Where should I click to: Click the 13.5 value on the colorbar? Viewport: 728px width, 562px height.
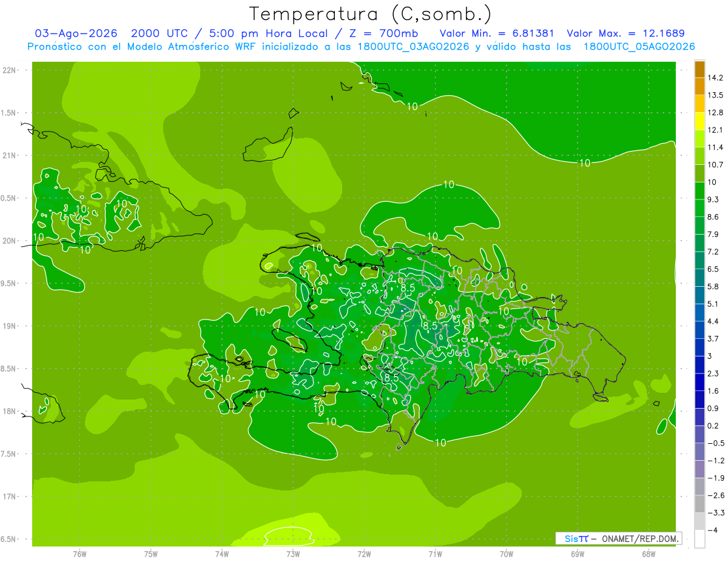pyautogui.click(x=716, y=95)
